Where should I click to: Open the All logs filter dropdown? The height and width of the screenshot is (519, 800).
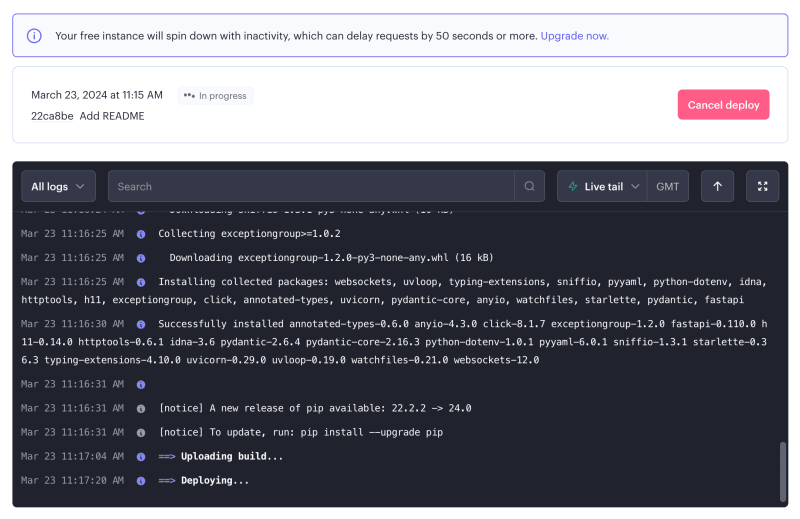pyautogui.click(x=58, y=186)
